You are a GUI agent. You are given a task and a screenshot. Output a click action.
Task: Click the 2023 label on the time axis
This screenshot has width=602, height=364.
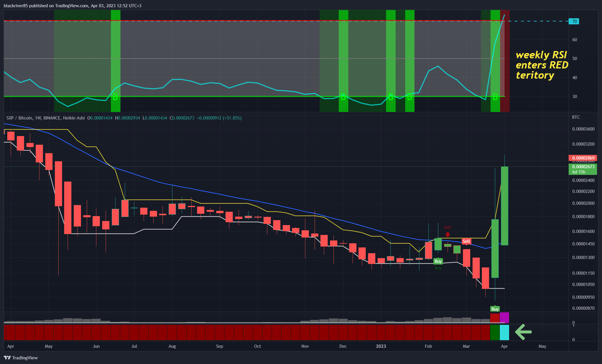point(381,346)
